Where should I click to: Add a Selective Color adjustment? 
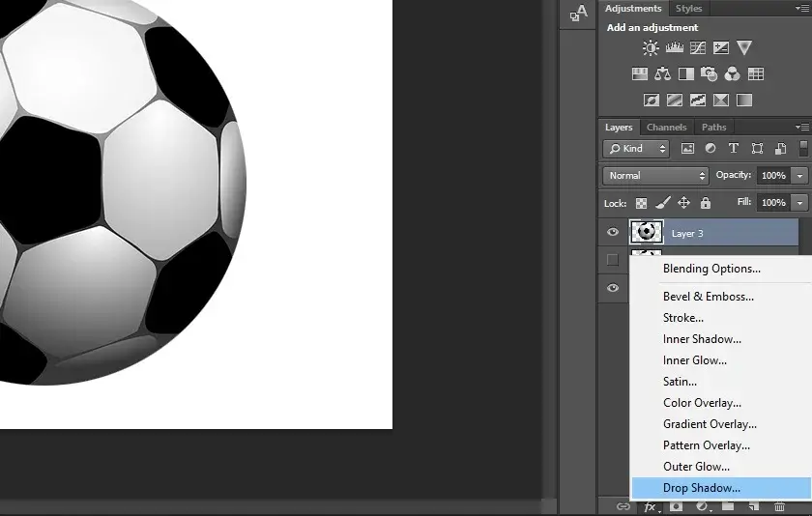tap(721, 100)
